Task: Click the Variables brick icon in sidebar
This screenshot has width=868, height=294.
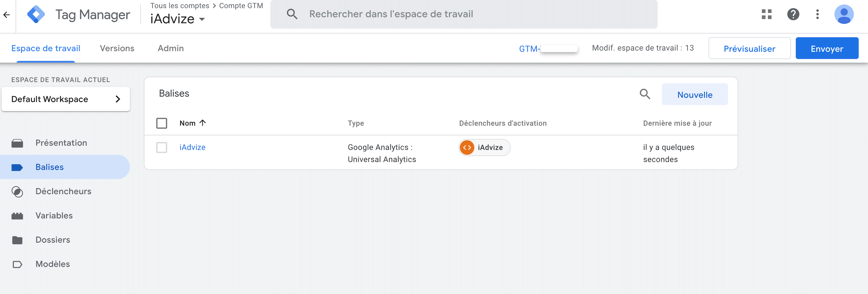Action: [x=17, y=216]
